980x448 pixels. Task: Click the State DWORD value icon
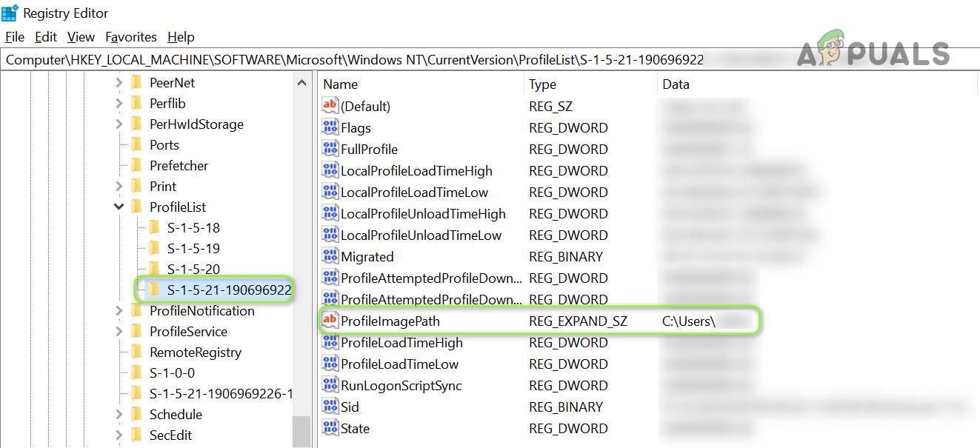pos(330,428)
